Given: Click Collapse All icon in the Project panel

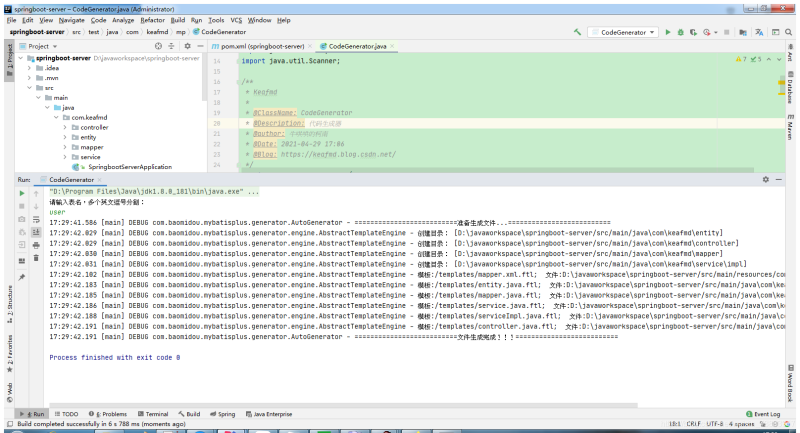Looking at the screenshot, I should pyautogui.click(x=171, y=46).
